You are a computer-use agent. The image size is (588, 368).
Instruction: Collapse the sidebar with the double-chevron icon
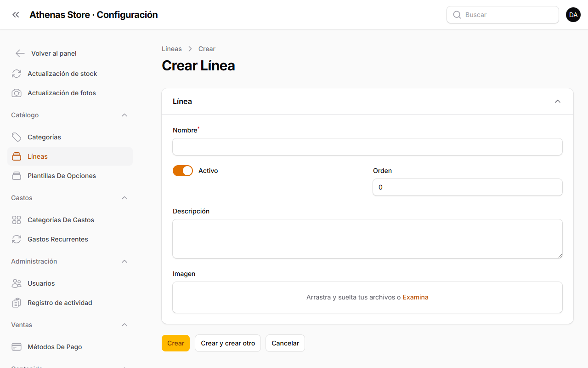click(16, 15)
